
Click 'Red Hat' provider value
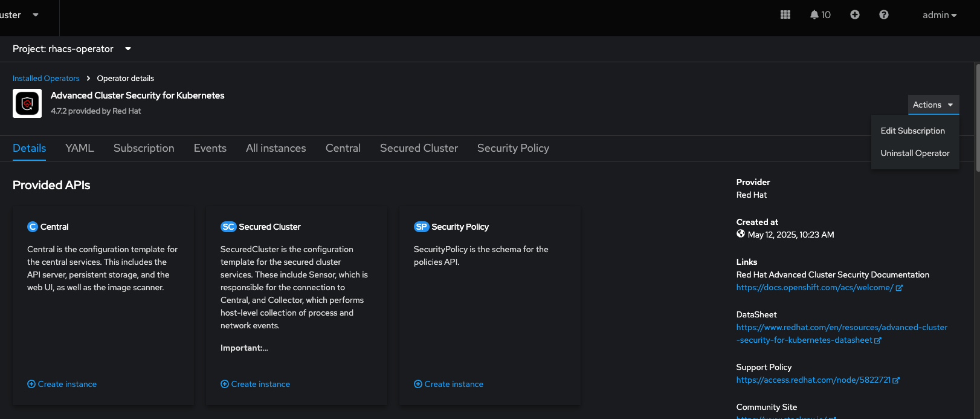[x=752, y=195]
